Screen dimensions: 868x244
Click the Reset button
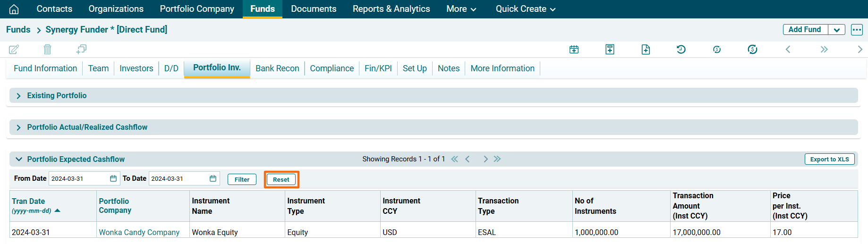281,179
